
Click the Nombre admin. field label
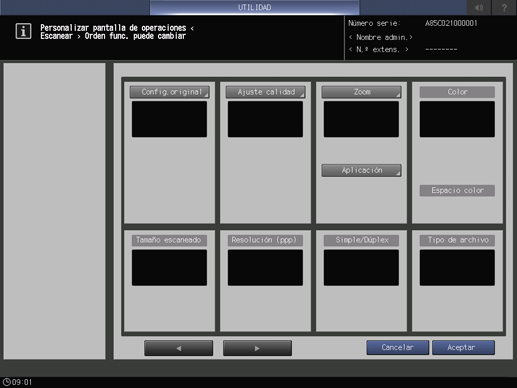(381, 37)
